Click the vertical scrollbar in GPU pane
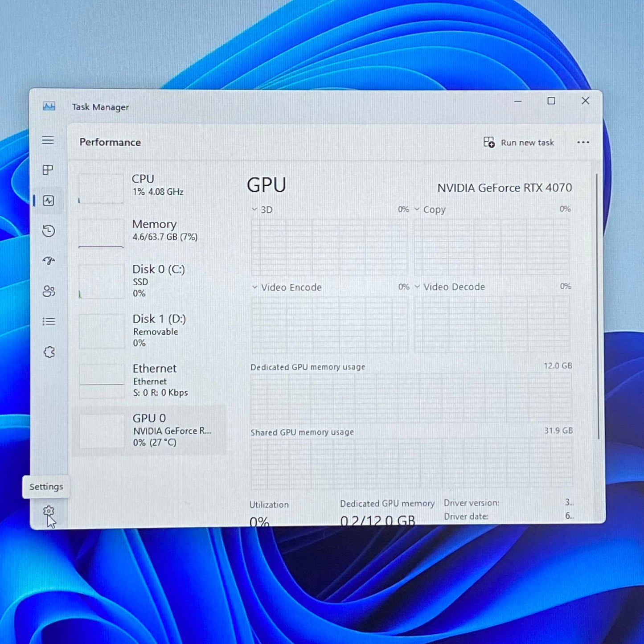 pos(597,307)
